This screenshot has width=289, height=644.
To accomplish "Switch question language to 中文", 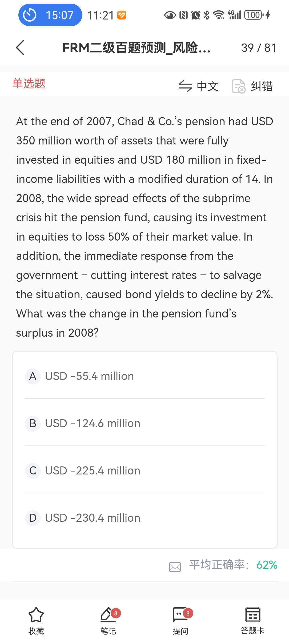I will 207,86.
